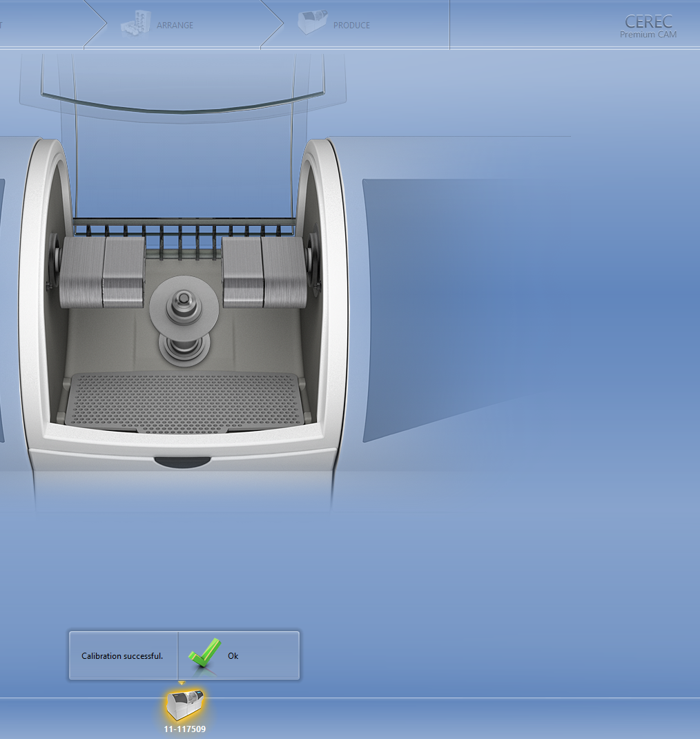
Task: Click the left motor block in chamber
Action: click(101, 272)
